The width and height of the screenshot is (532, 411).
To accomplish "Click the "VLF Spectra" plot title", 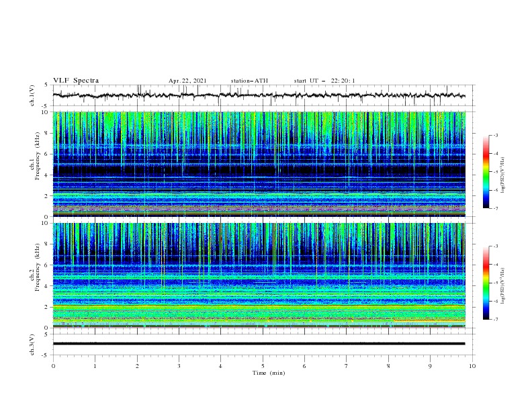I will coord(76,81).
